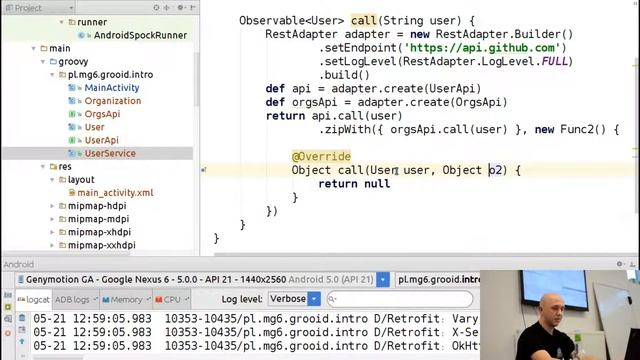
Task: Click 'LogLevel.FULL' in the setLogLevel line
Action: 524,61
